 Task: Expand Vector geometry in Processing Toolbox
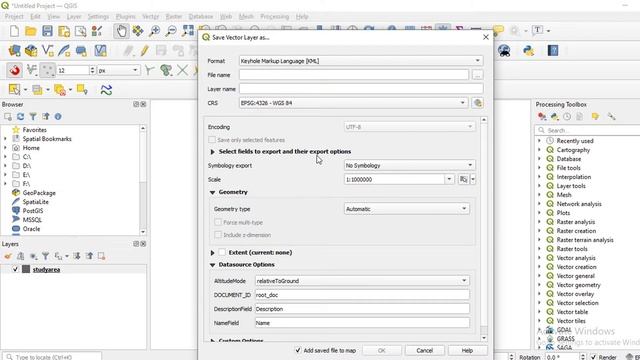[540, 285]
